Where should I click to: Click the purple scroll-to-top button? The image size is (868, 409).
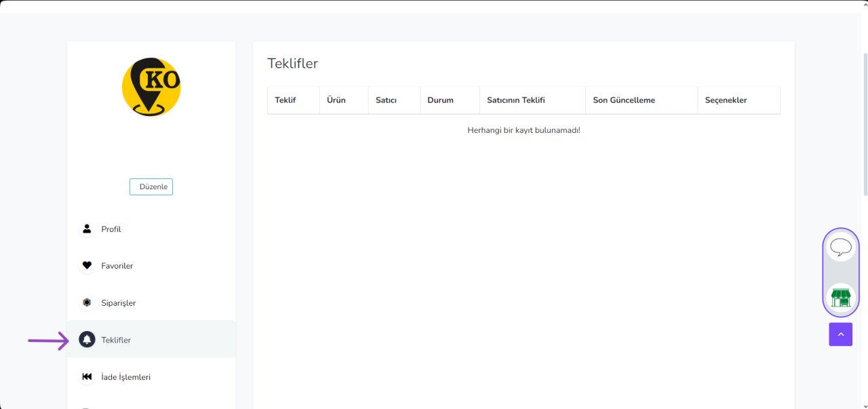pos(841,334)
